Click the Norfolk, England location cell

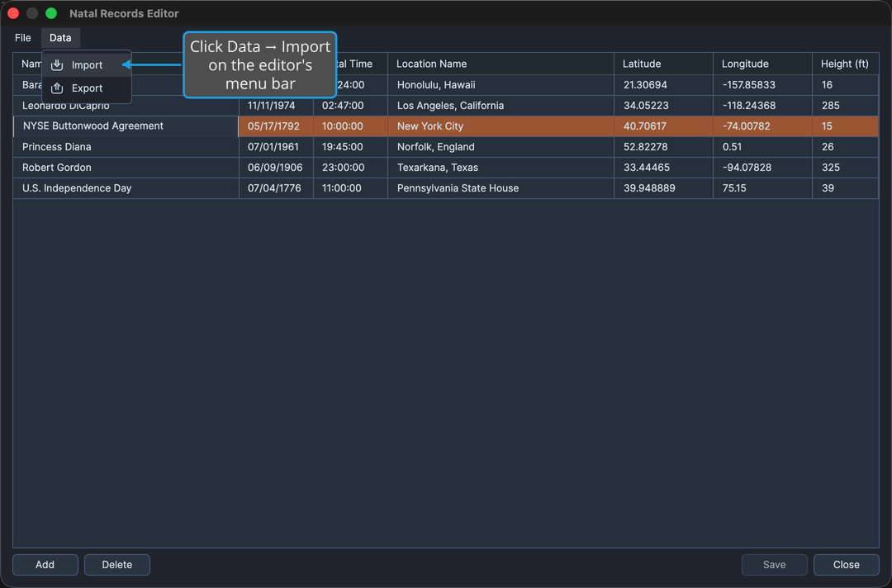coord(501,147)
